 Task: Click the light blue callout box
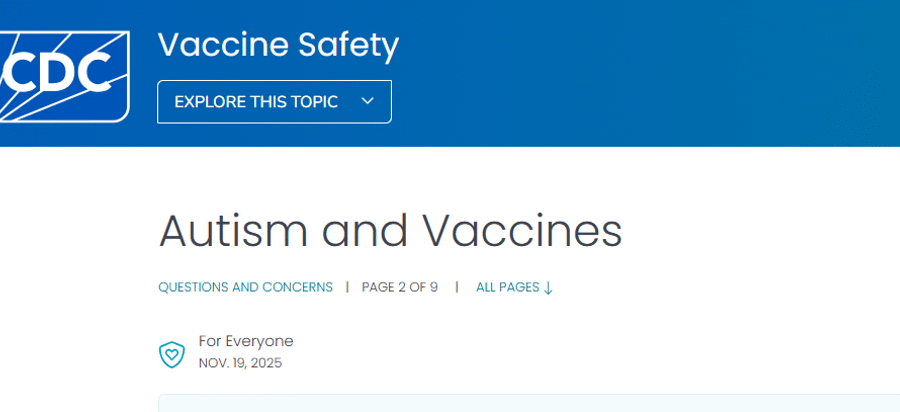click(x=528, y=403)
